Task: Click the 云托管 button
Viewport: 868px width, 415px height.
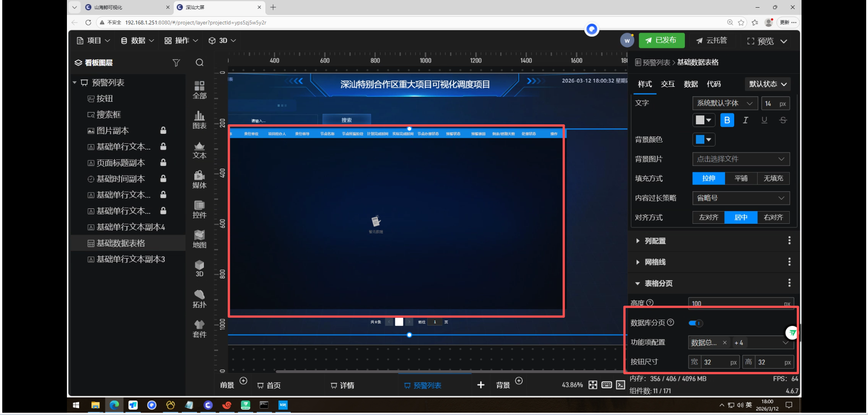Action: point(712,41)
